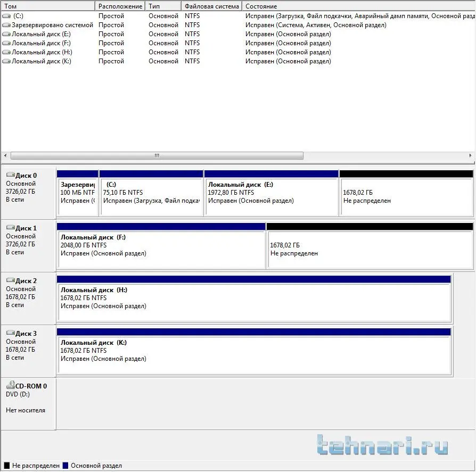476x472 pixels.
Task: Select the Диск 2 label panel
Action: pos(29,299)
